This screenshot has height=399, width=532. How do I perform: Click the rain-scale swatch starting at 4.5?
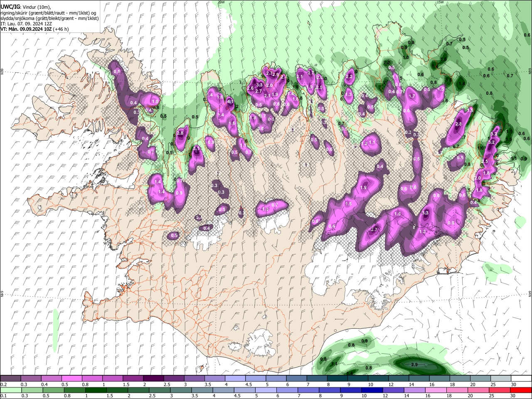(x=244, y=390)
